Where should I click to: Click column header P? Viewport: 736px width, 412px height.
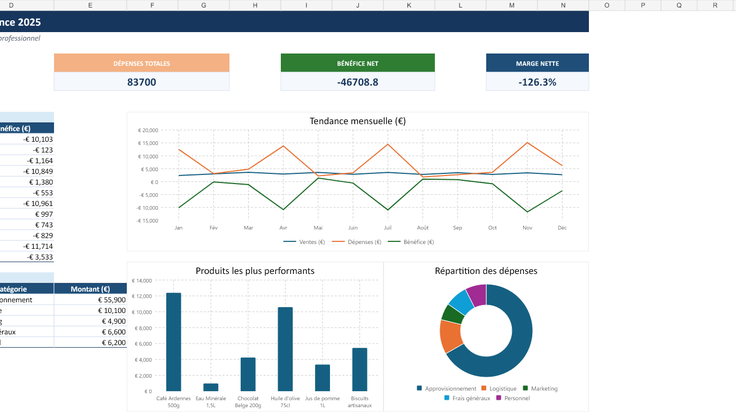(x=643, y=5)
